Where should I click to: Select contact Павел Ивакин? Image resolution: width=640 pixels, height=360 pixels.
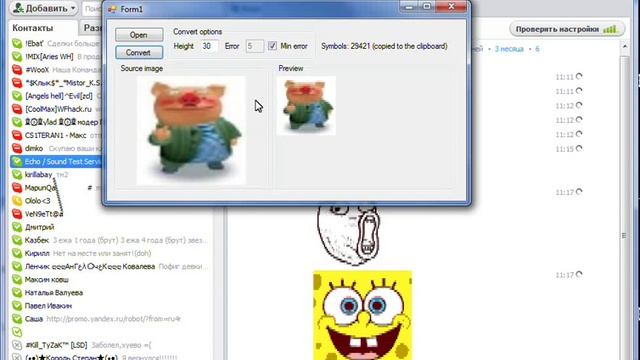tap(48, 306)
